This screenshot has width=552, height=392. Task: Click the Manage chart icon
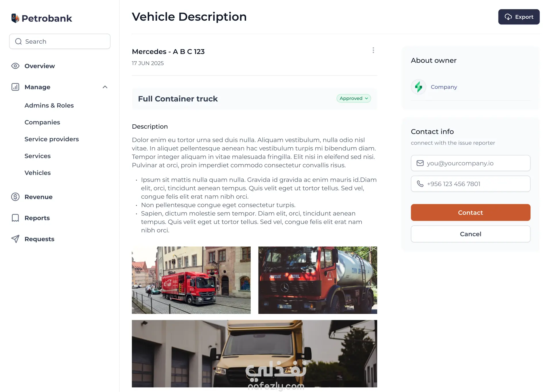coord(15,87)
